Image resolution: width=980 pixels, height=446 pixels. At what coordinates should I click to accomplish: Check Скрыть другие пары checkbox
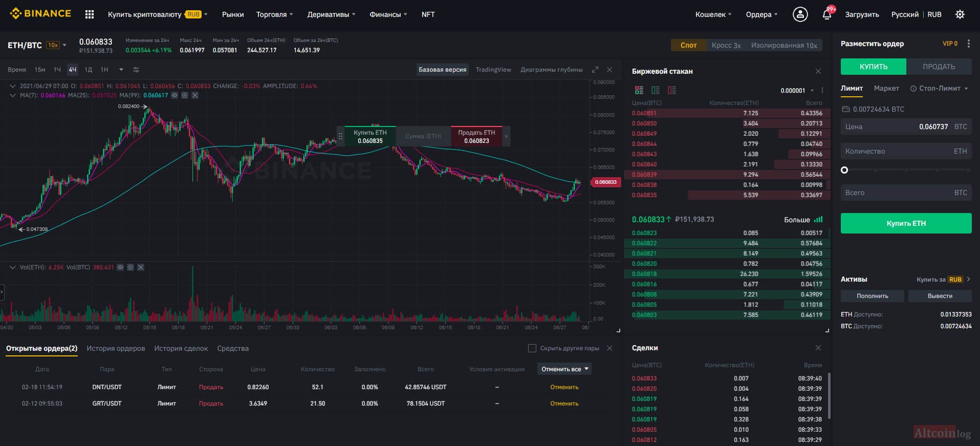(x=532, y=348)
